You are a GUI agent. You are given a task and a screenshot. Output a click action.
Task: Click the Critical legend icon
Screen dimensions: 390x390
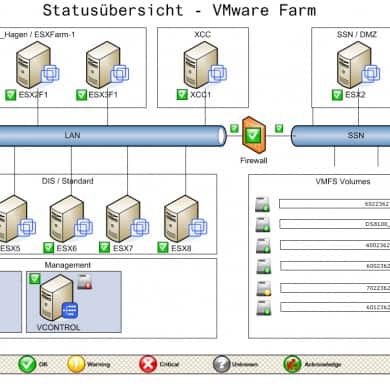coord(148,364)
